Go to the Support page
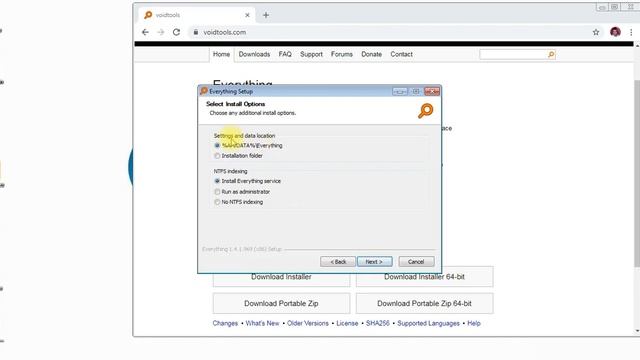The width and height of the screenshot is (640, 360). click(x=311, y=54)
